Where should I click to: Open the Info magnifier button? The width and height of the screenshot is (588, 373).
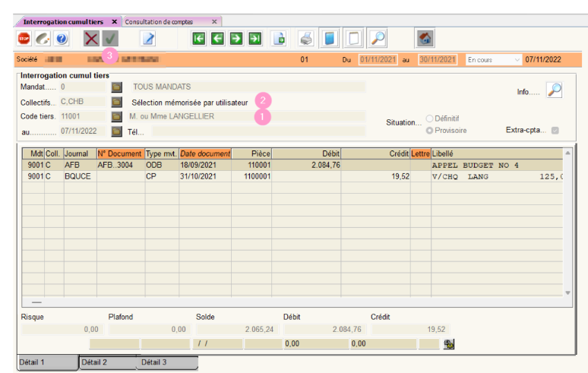[x=555, y=91]
